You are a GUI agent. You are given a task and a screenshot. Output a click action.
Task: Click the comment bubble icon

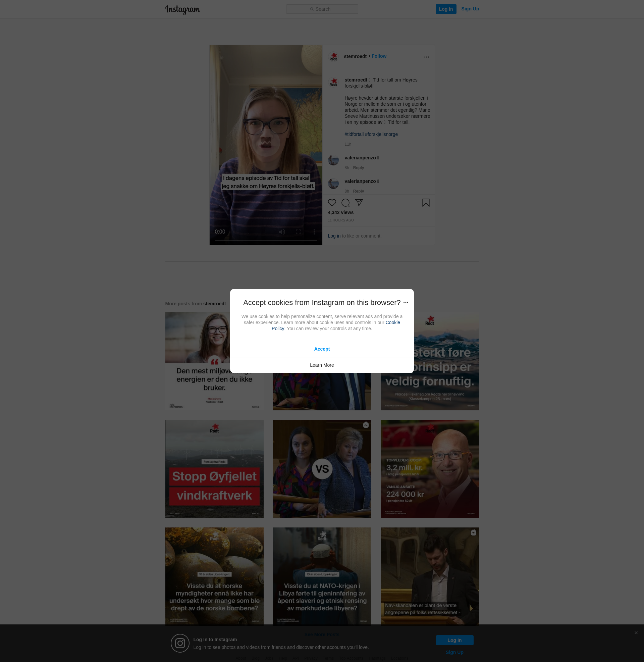coord(345,203)
